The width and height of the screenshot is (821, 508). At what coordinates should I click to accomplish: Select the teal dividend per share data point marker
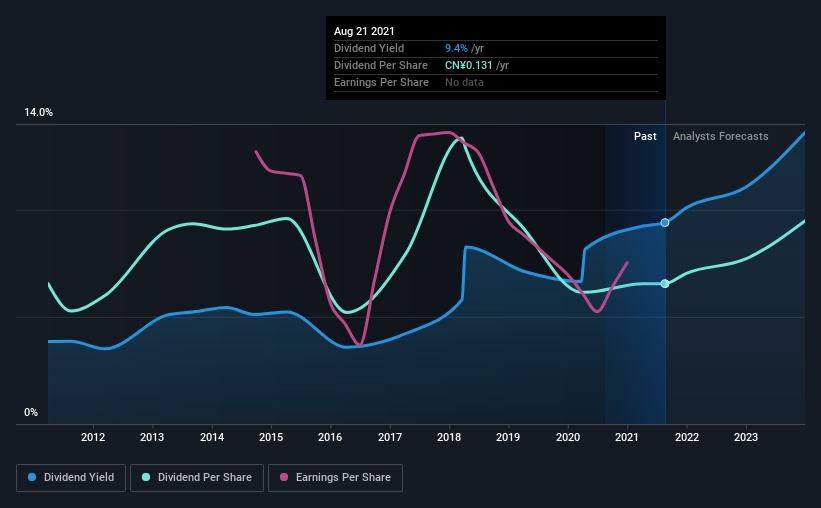click(x=665, y=284)
